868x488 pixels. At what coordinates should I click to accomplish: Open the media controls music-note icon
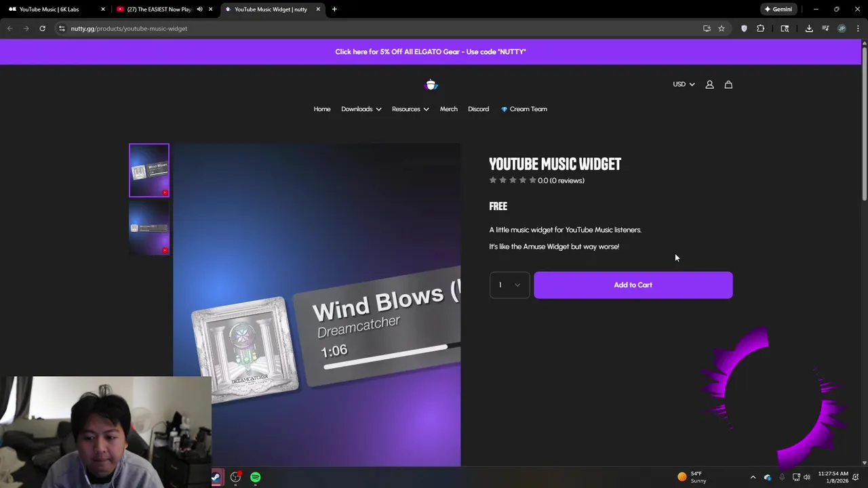click(825, 28)
